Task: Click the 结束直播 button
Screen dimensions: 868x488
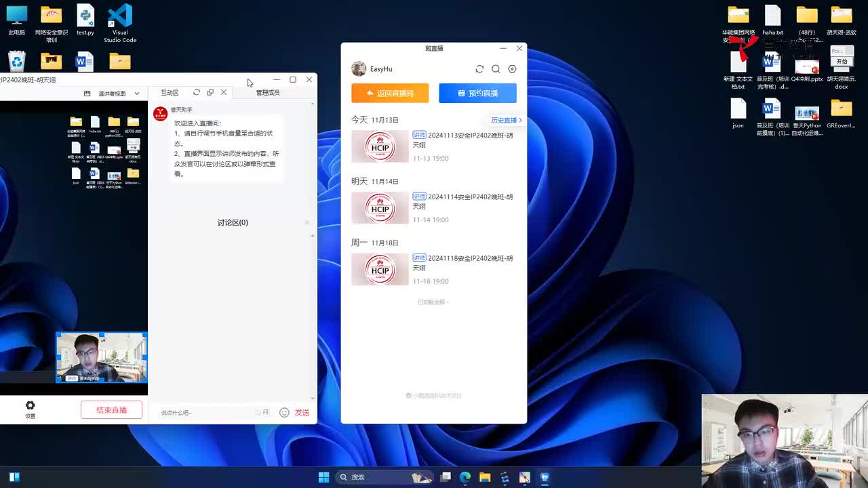Action: [111, 410]
